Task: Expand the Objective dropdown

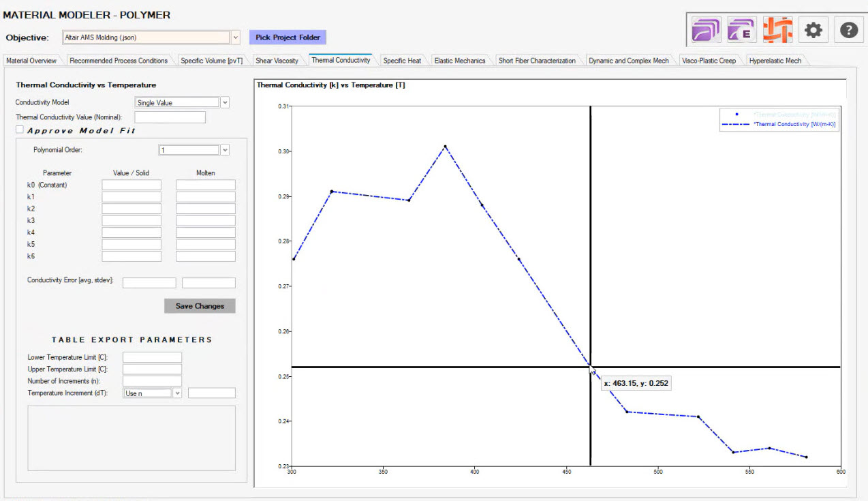Action: pos(236,37)
